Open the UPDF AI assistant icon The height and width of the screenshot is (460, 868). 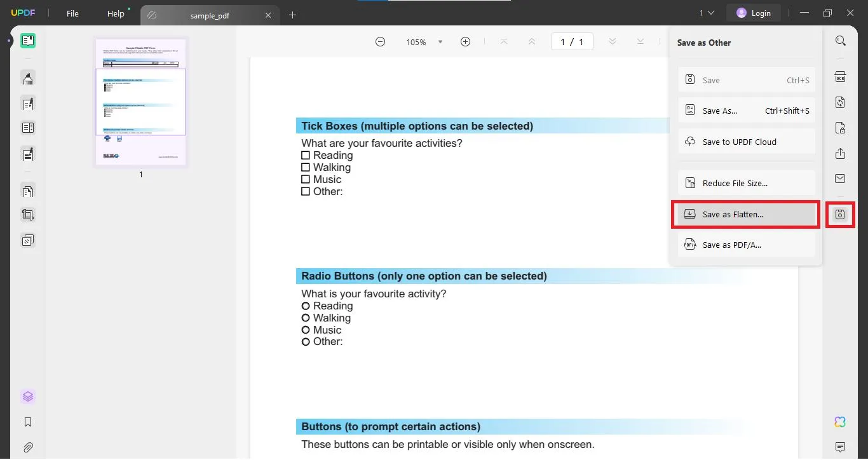840,422
